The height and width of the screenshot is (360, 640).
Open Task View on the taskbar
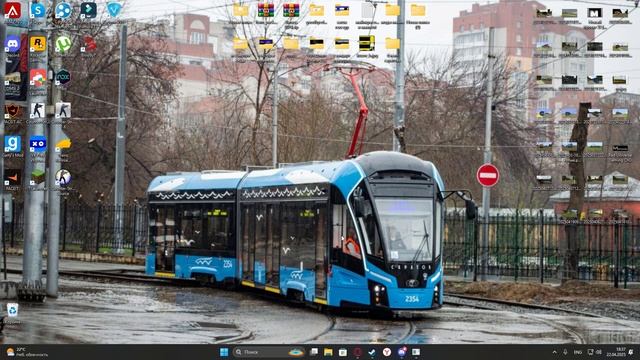click(314, 352)
